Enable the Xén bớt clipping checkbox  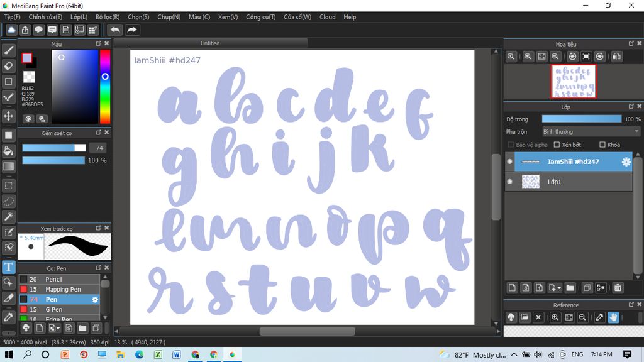coord(557,145)
